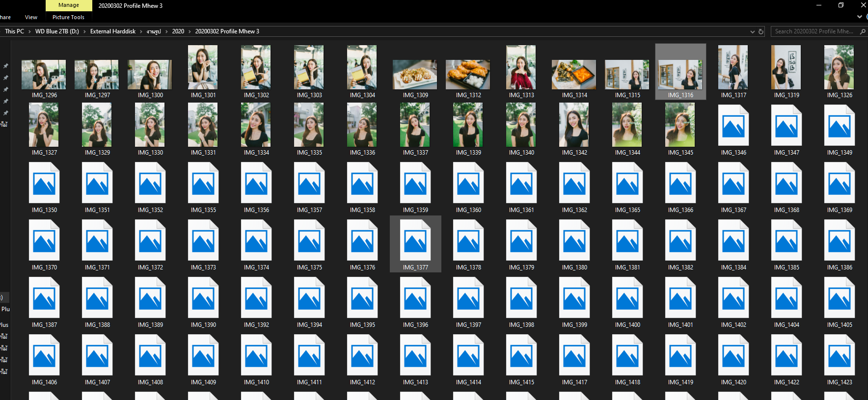Restore down the Explorer window
This screenshot has width=868, height=400.
point(841,5)
